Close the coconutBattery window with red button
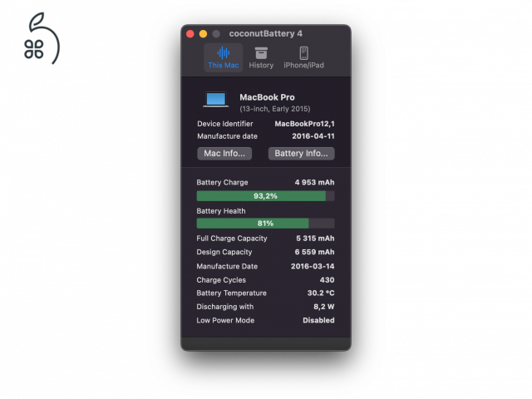Viewport: 532px width, 399px height. 190,33
